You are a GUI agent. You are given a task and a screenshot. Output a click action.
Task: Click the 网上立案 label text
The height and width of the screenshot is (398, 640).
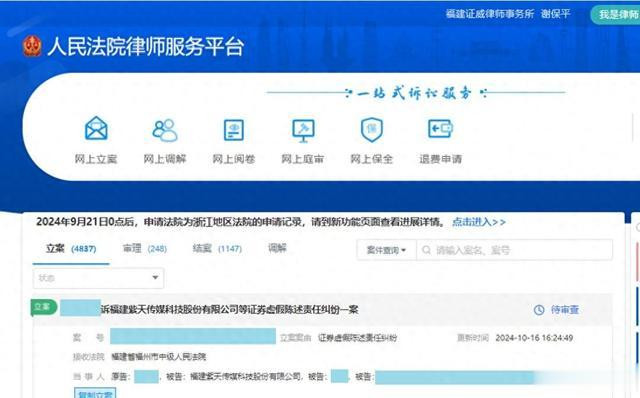(96, 159)
